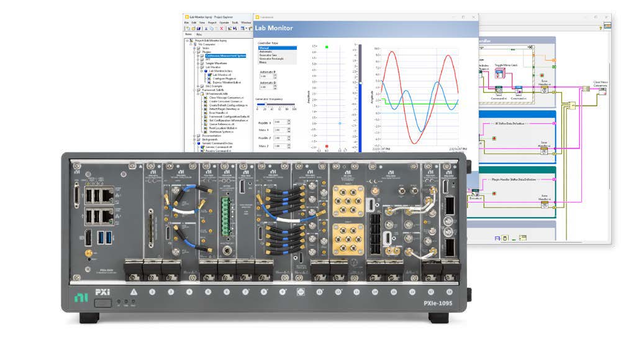Choose Manual in Controller Type list
The width and height of the screenshot is (644, 360).
[x=277, y=48]
